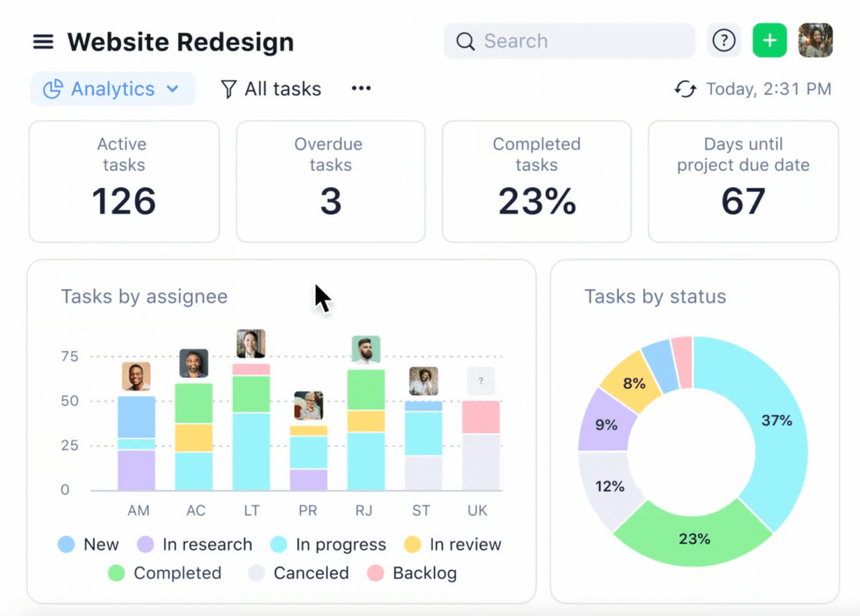Viewport: 860px width, 616px height.
Task: Click the green plus add button
Action: click(769, 40)
